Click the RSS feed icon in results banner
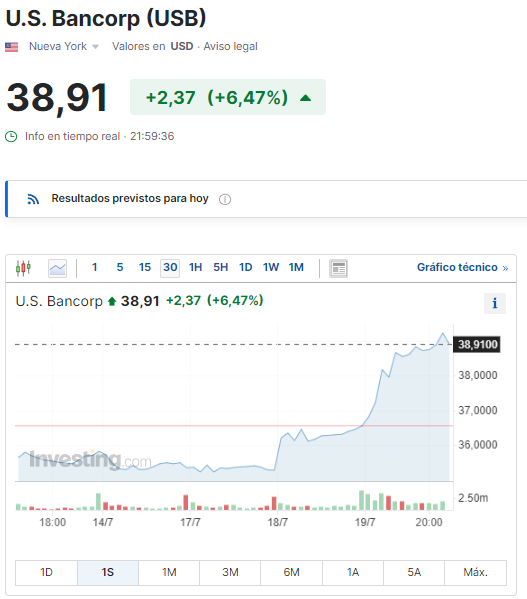 [x=33, y=199]
